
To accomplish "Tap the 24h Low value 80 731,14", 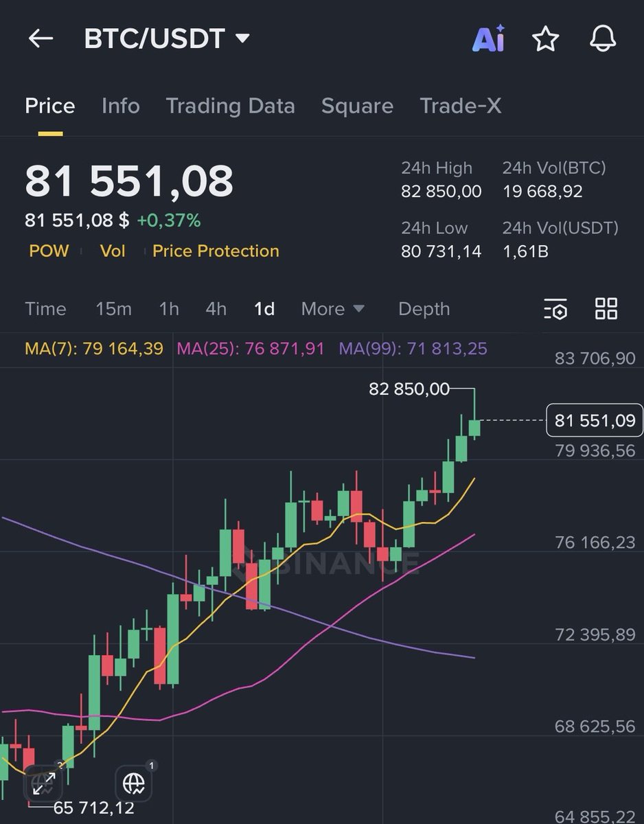I will [441, 251].
